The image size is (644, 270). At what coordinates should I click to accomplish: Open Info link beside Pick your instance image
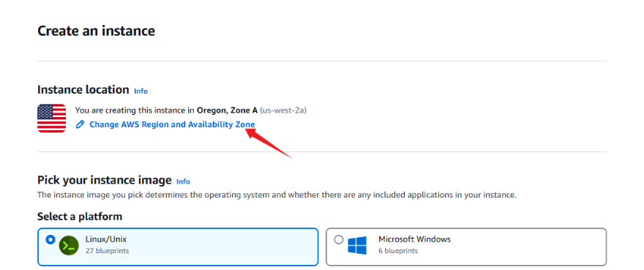tap(183, 181)
